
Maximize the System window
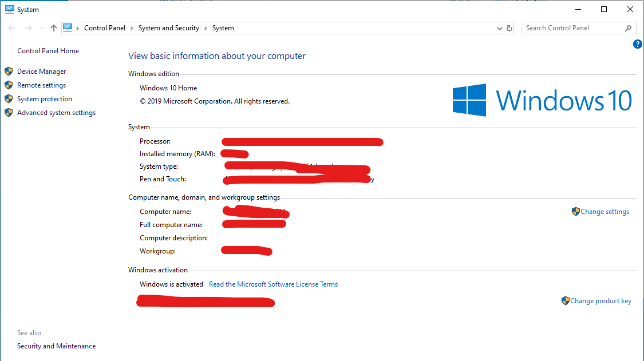coord(604,9)
